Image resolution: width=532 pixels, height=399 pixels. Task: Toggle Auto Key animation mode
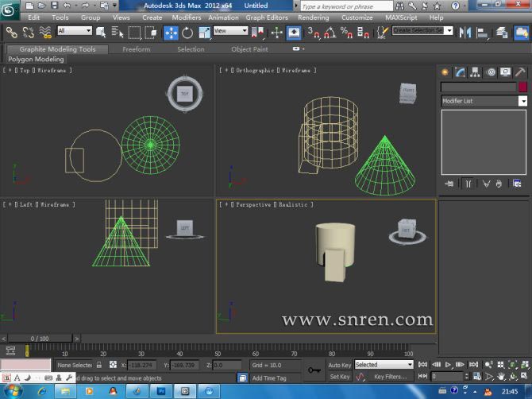point(339,365)
